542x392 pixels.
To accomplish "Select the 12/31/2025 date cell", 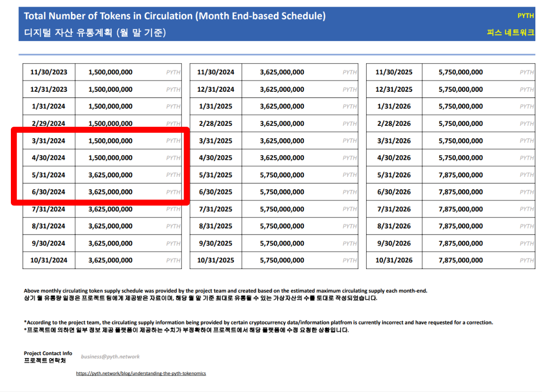I will coord(394,89).
